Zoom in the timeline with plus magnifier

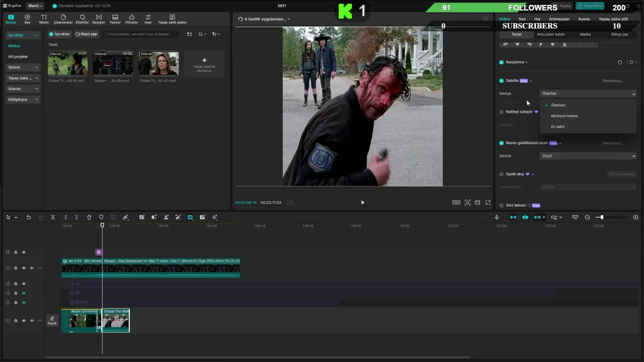coord(635,217)
